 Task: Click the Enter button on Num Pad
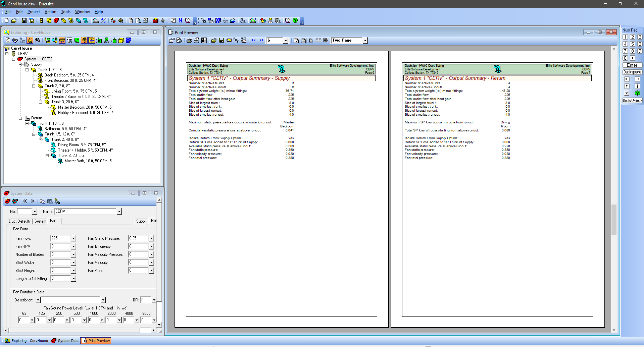click(632, 65)
